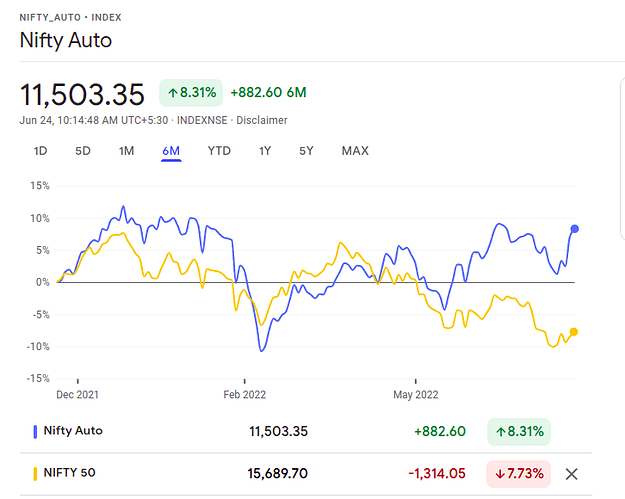
Task: Click the 0% y-axis label
Action: tap(43, 282)
